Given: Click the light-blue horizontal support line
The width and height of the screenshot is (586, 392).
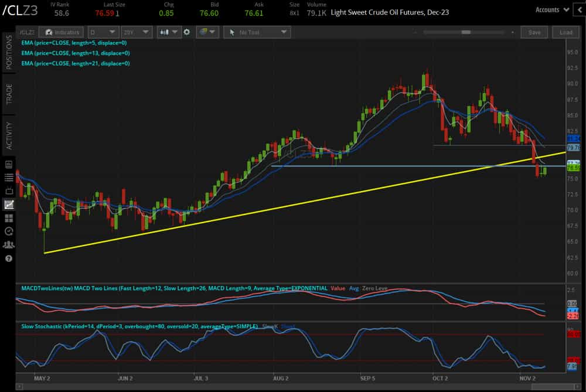Looking at the screenshot, I should point(418,166).
